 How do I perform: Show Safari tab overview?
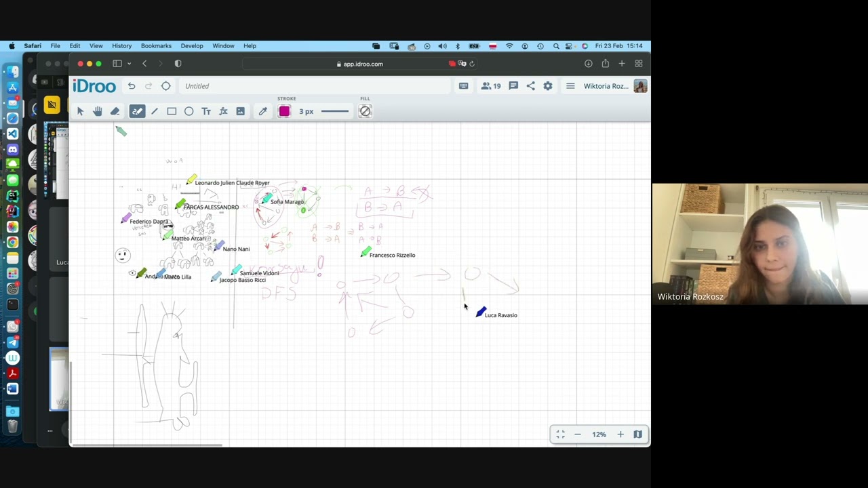[x=638, y=64]
